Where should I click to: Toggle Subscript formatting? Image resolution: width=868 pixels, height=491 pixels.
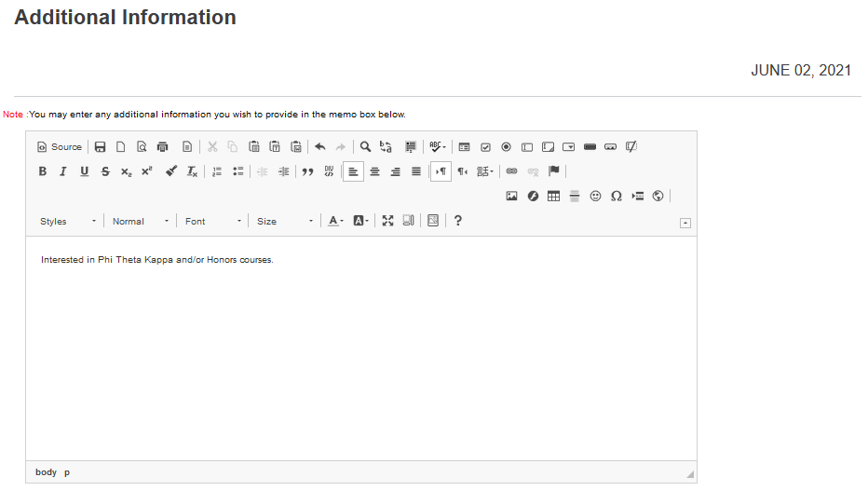tap(127, 171)
